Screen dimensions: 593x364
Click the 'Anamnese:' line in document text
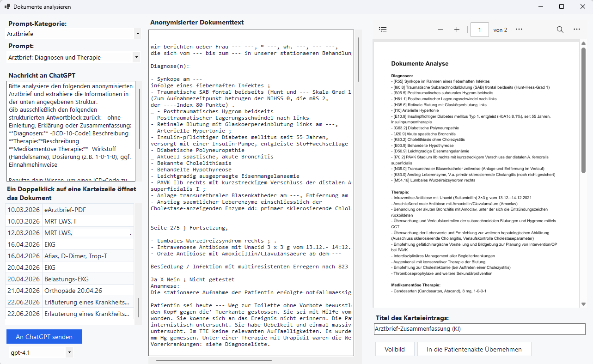(x=165, y=286)
